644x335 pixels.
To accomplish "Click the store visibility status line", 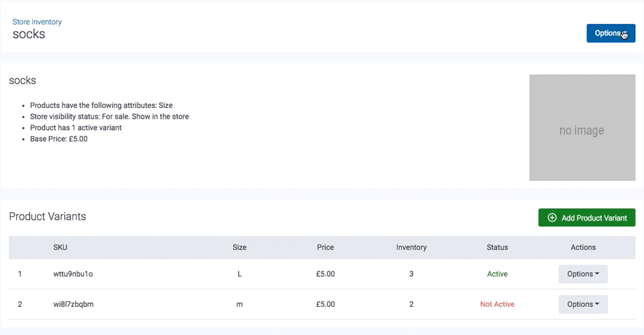I will click(x=109, y=117).
